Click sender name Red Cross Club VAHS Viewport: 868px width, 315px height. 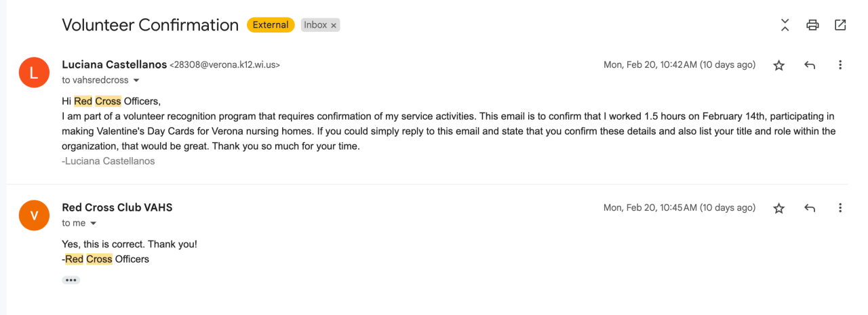pyautogui.click(x=117, y=208)
